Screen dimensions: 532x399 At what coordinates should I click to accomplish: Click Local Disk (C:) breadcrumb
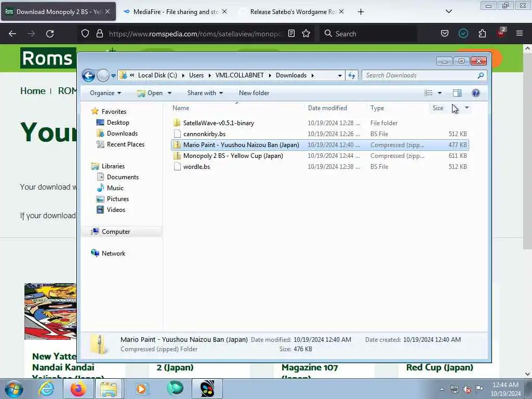click(x=157, y=75)
